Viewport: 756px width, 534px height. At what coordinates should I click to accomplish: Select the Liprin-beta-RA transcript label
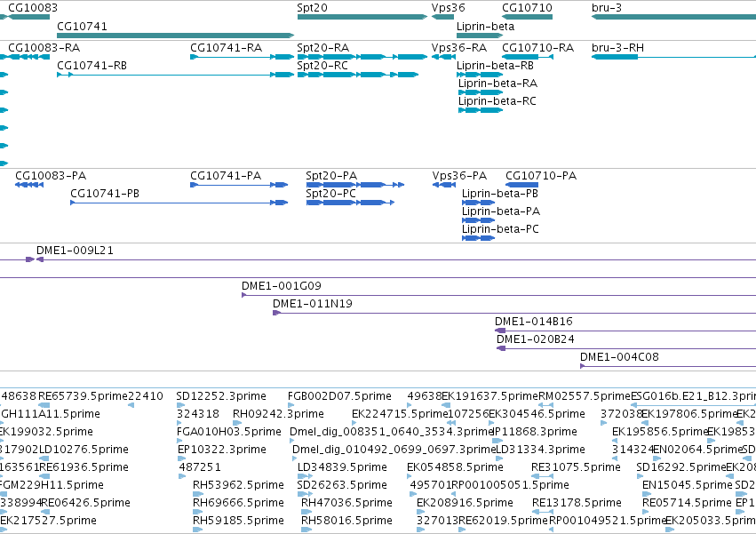[x=497, y=84]
